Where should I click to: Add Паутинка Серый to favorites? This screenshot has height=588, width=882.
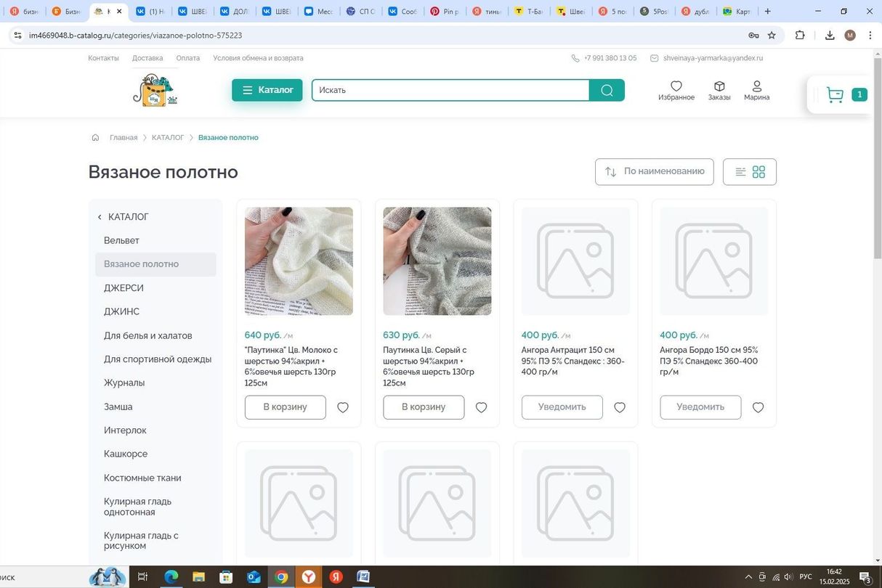pos(481,407)
